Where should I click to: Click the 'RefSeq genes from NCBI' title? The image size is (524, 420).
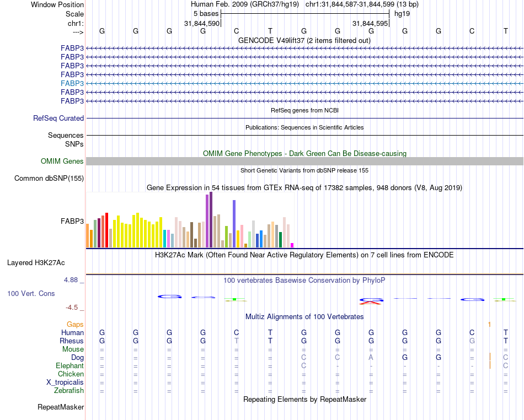(305, 110)
